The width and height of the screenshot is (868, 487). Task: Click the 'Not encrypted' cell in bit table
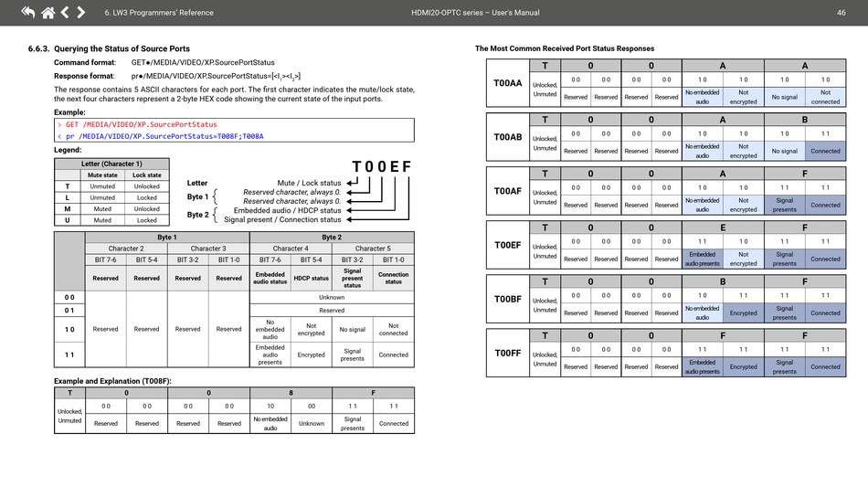311,329
